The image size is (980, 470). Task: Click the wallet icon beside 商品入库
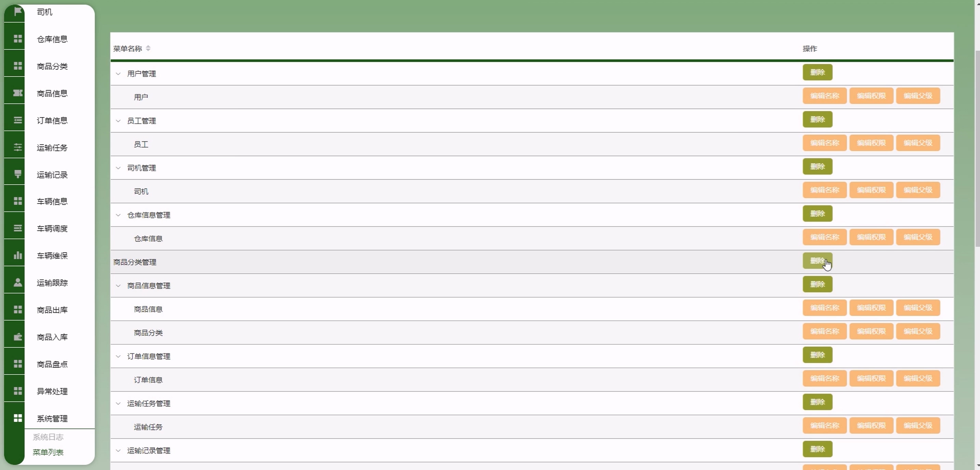tap(17, 336)
